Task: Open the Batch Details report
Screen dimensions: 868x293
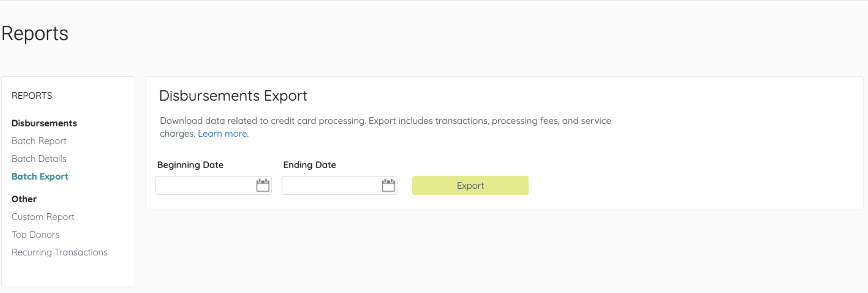Action: point(39,159)
